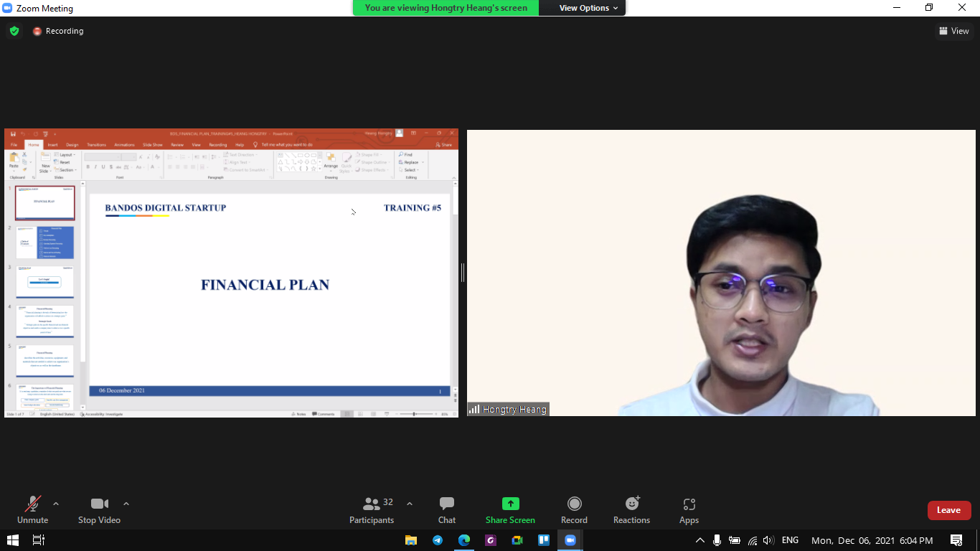The height and width of the screenshot is (551, 980).
Task: Switch to the Animations tab
Action: 124,144
